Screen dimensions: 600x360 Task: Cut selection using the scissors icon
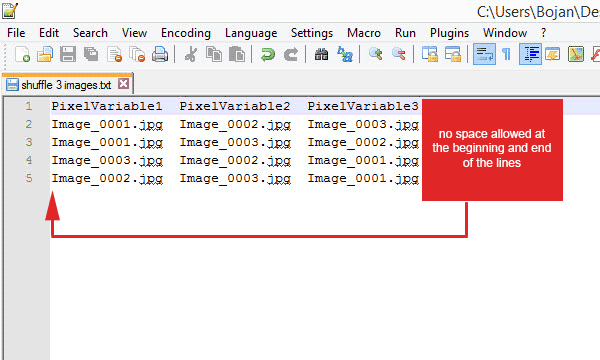coord(191,54)
